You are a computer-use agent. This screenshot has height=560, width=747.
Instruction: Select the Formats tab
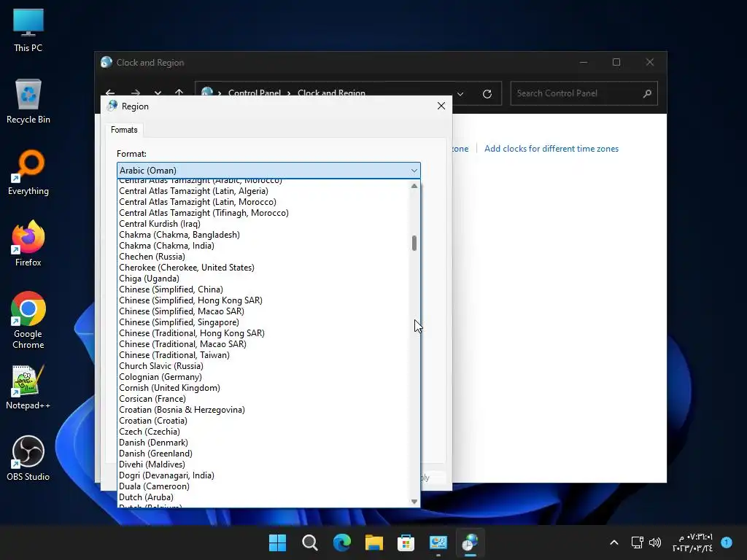pos(124,130)
